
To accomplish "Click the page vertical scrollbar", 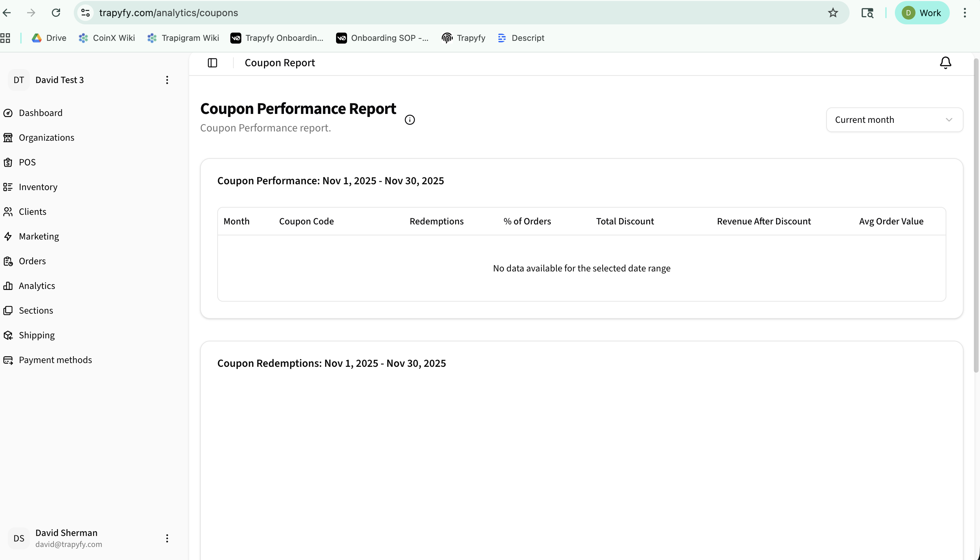I will [x=976, y=215].
